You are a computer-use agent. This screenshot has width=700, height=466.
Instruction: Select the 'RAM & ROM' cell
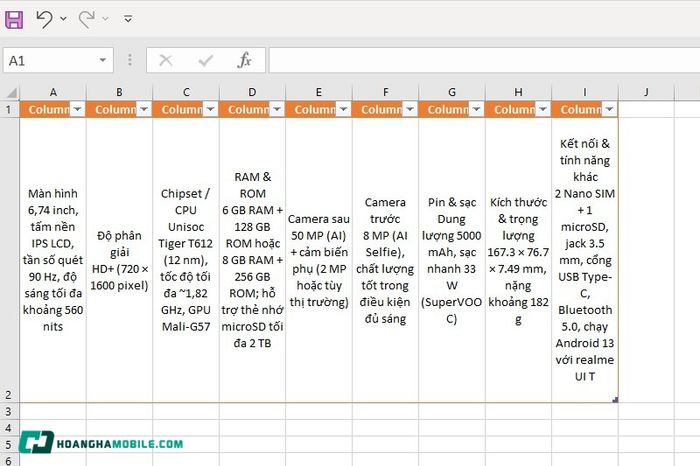(252, 260)
